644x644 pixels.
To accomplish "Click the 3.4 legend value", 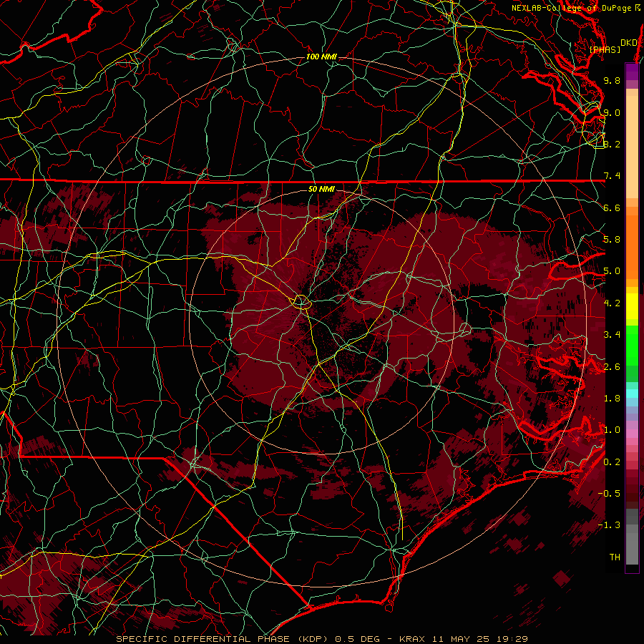I will [x=612, y=335].
